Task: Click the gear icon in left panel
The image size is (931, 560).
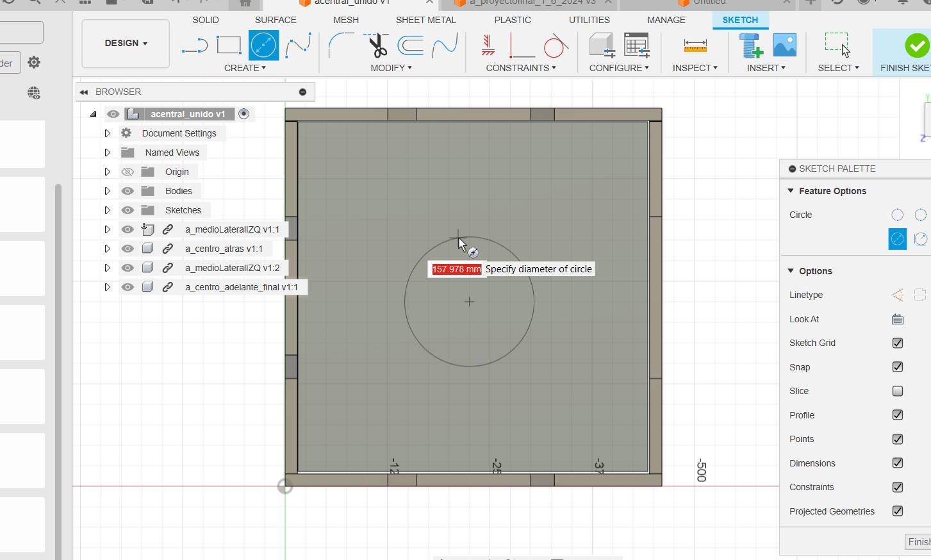Action: tap(34, 62)
